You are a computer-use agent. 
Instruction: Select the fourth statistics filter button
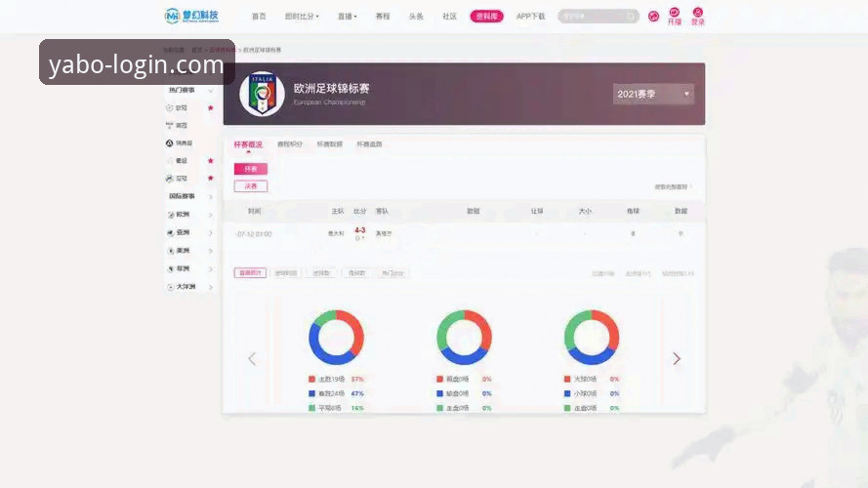(x=356, y=273)
